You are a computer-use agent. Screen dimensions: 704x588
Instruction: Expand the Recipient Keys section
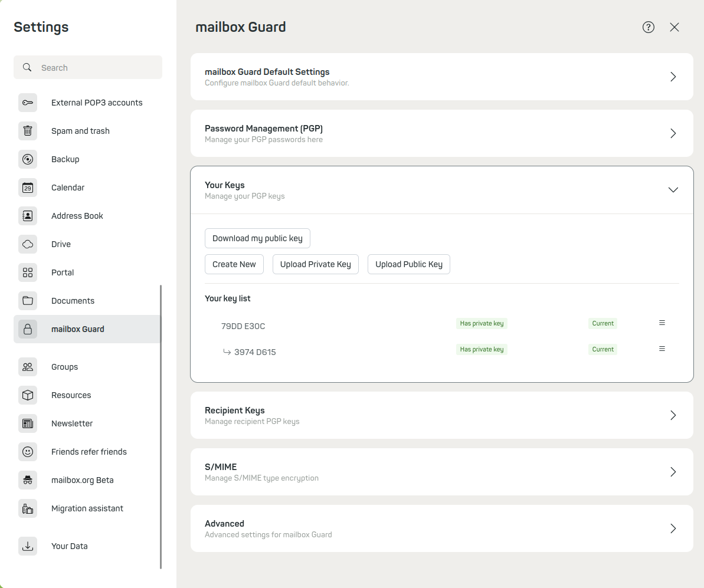[673, 415]
